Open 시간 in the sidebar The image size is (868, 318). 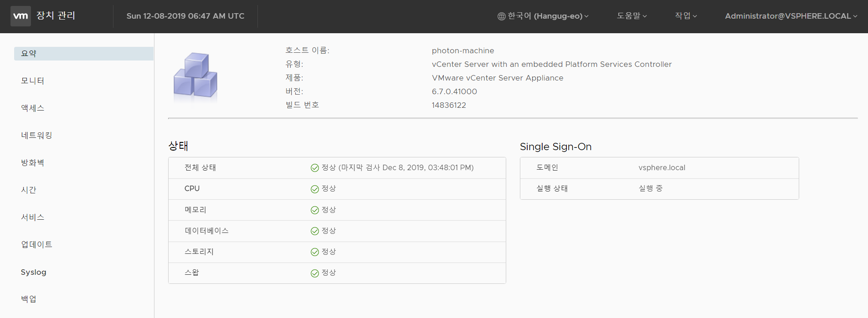(28, 190)
